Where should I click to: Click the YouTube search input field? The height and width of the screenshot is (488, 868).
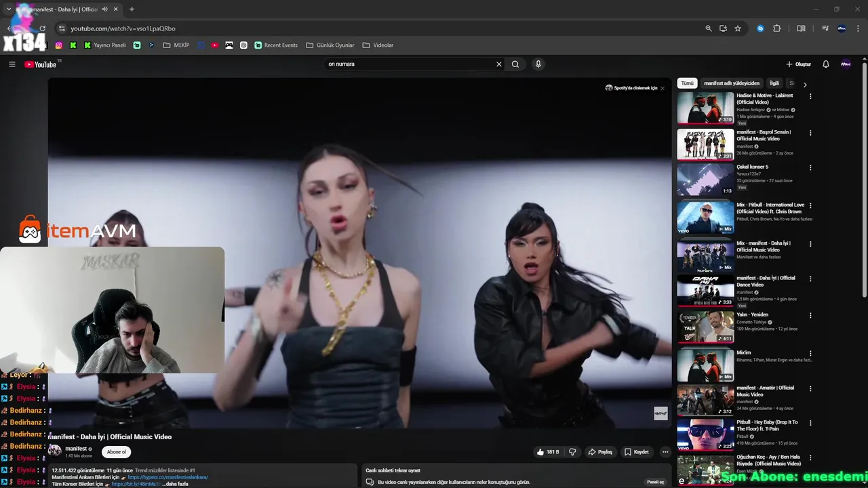pos(410,64)
